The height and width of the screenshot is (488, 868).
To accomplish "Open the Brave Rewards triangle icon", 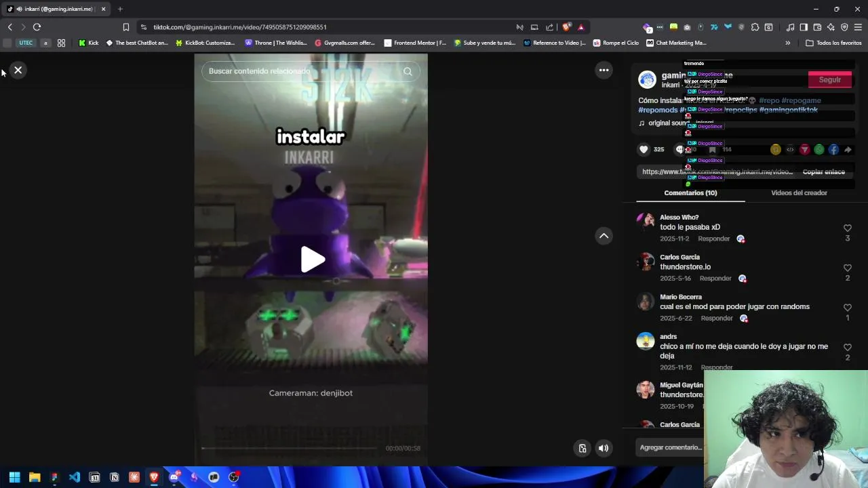I will [581, 27].
